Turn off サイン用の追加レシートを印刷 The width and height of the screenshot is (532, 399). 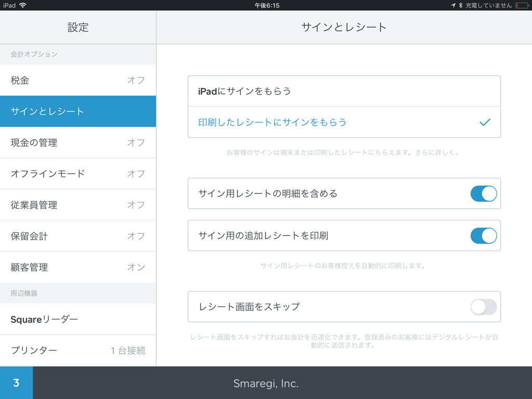[x=484, y=235]
